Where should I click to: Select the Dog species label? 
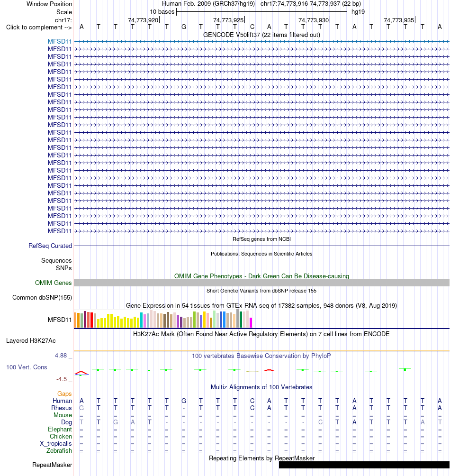click(66, 422)
